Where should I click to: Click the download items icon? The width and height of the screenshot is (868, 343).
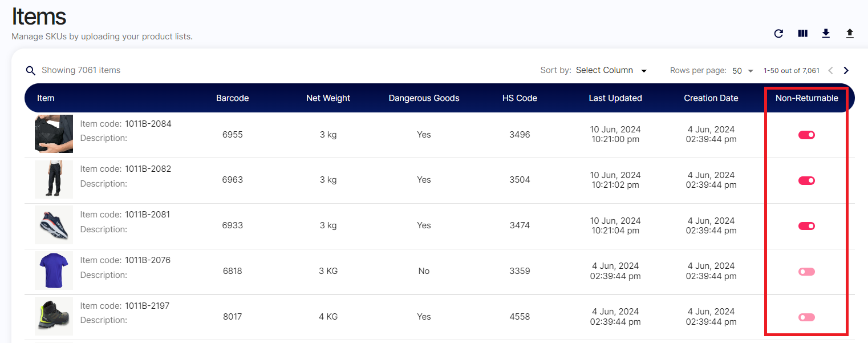[826, 34]
